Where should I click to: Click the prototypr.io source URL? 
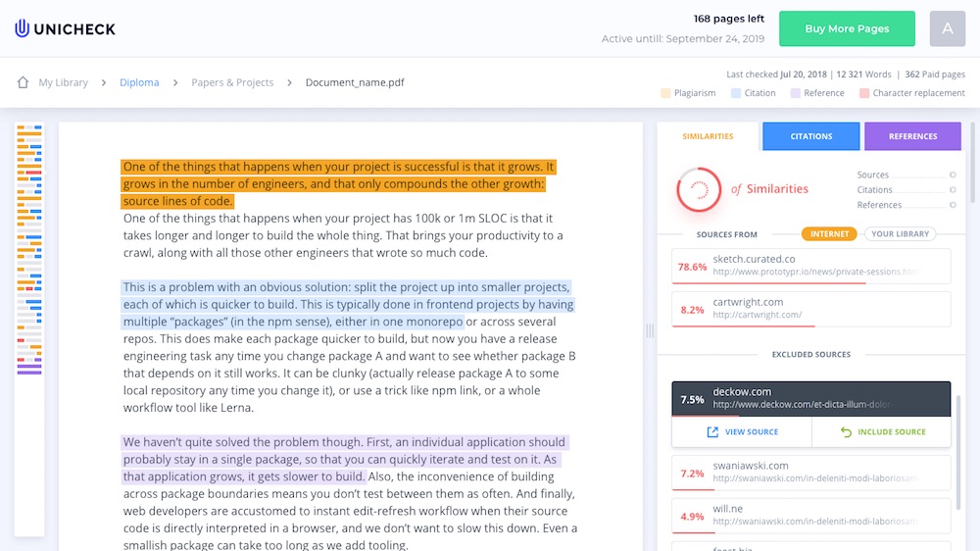[816, 272]
